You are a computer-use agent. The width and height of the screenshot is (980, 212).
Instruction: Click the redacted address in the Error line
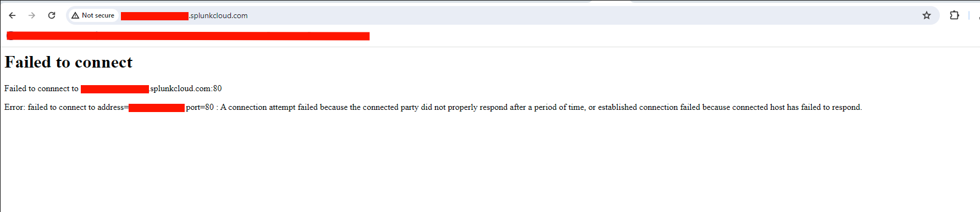pyautogui.click(x=157, y=108)
